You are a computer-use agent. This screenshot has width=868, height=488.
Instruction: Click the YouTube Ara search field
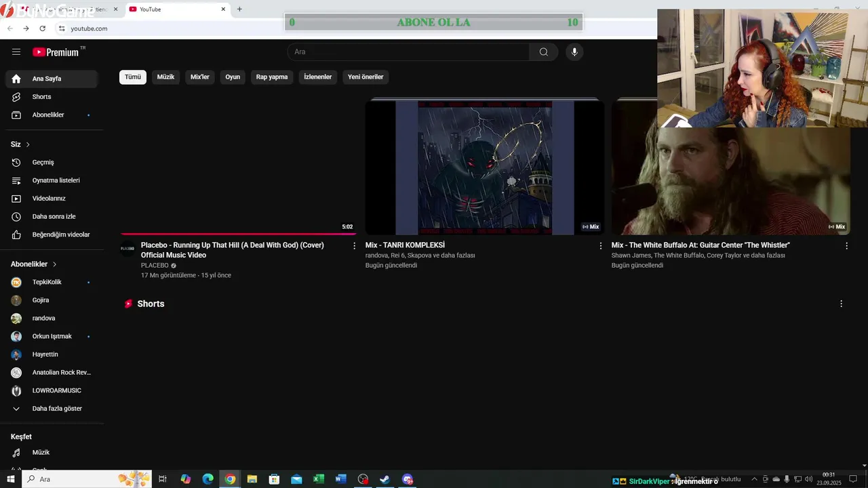pos(408,52)
